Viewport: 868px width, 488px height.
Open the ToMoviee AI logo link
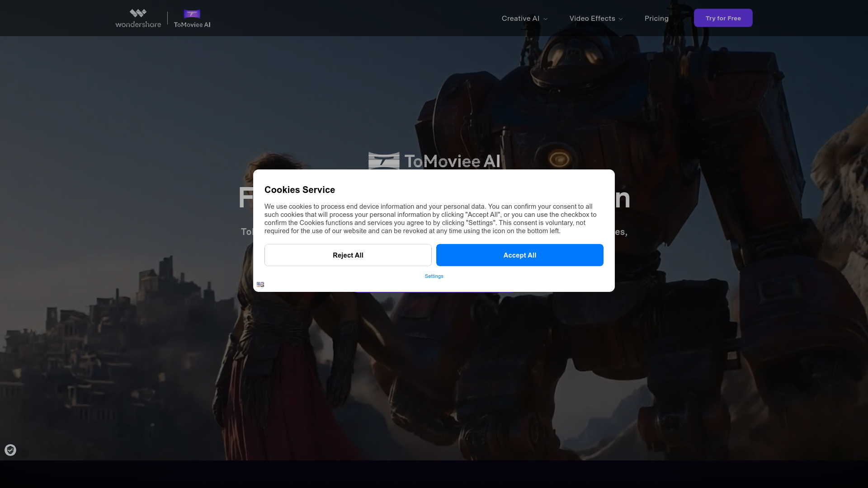pyautogui.click(x=192, y=19)
